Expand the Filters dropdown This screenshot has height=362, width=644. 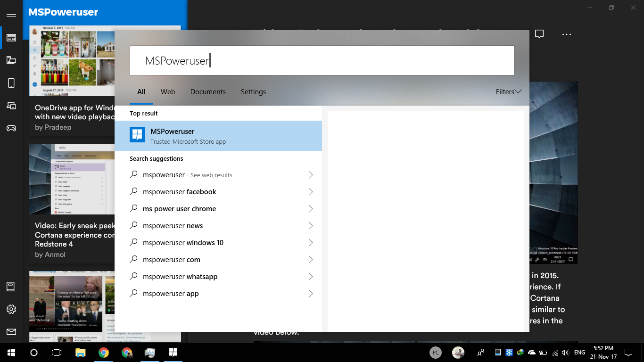[x=508, y=92]
